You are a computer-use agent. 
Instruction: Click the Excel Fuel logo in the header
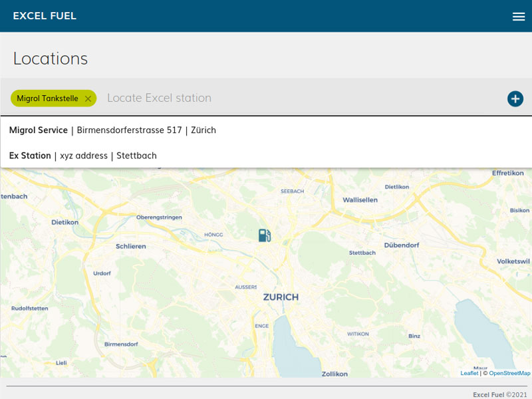point(45,16)
